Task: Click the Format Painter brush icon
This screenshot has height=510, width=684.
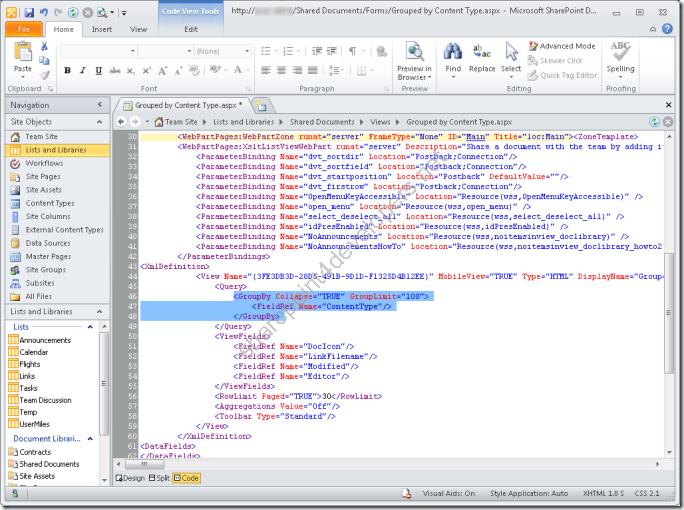Action: [44, 75]
